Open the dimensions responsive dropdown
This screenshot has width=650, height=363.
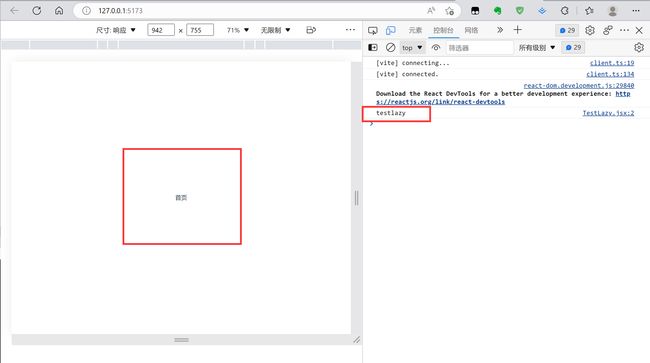(x=116, y=30)
